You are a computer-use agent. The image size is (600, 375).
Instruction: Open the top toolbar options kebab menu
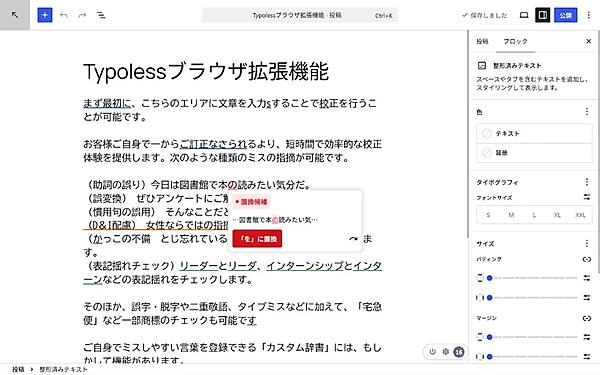tap(589, 15)
